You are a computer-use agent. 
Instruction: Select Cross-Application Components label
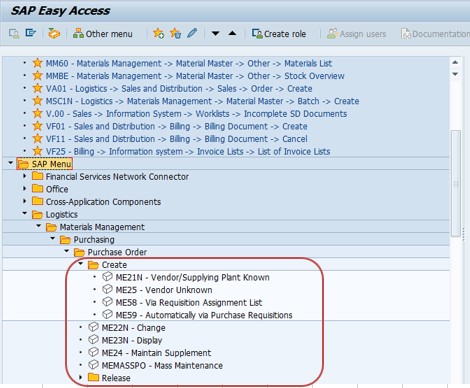(103, 202)
